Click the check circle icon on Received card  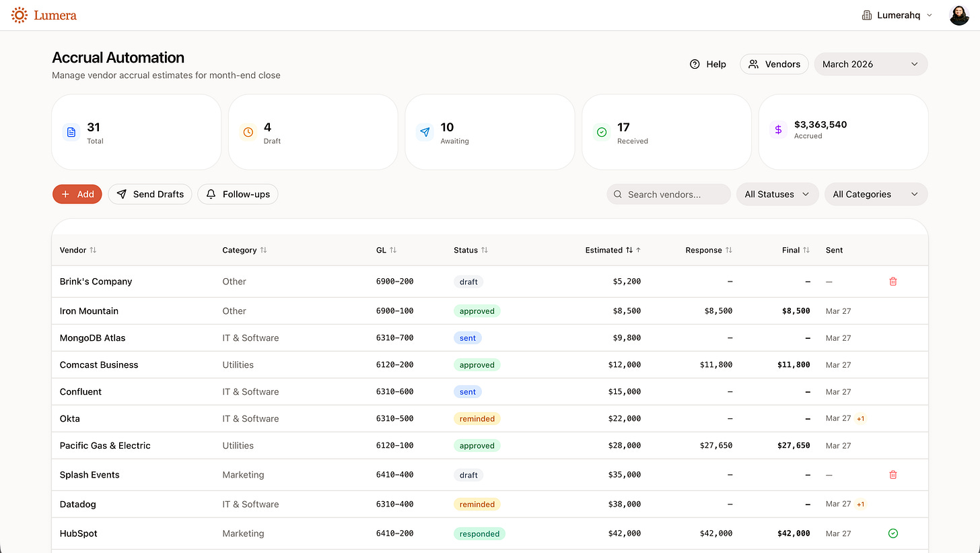tap(601, 132)
